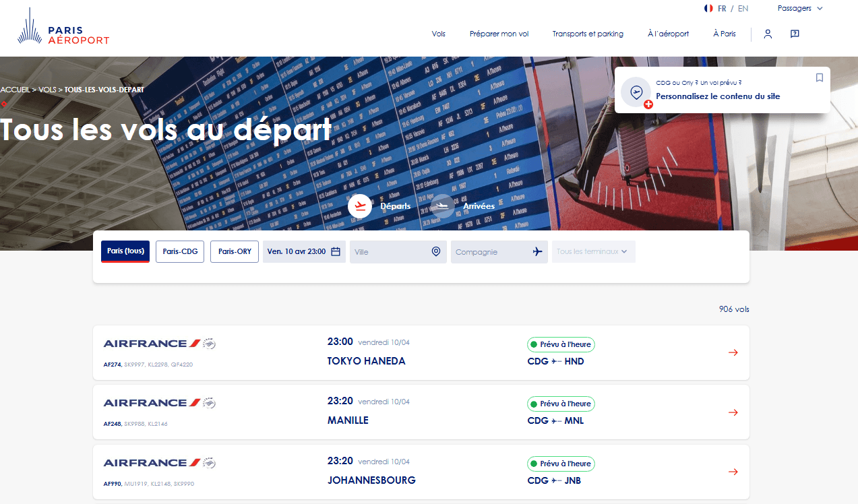Open the user account icon
This screenshot has width=858, height=504.
tap(768, 34)
